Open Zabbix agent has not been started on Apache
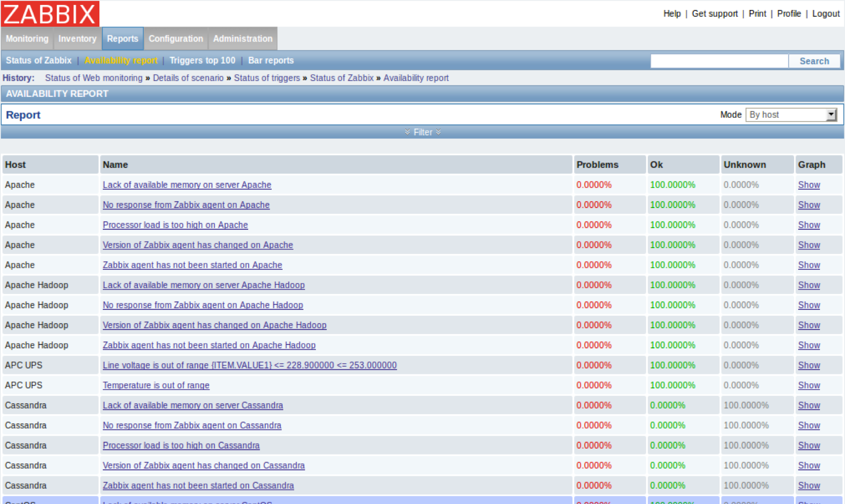Viewport: 845px width, 504px height. point(192,265)
